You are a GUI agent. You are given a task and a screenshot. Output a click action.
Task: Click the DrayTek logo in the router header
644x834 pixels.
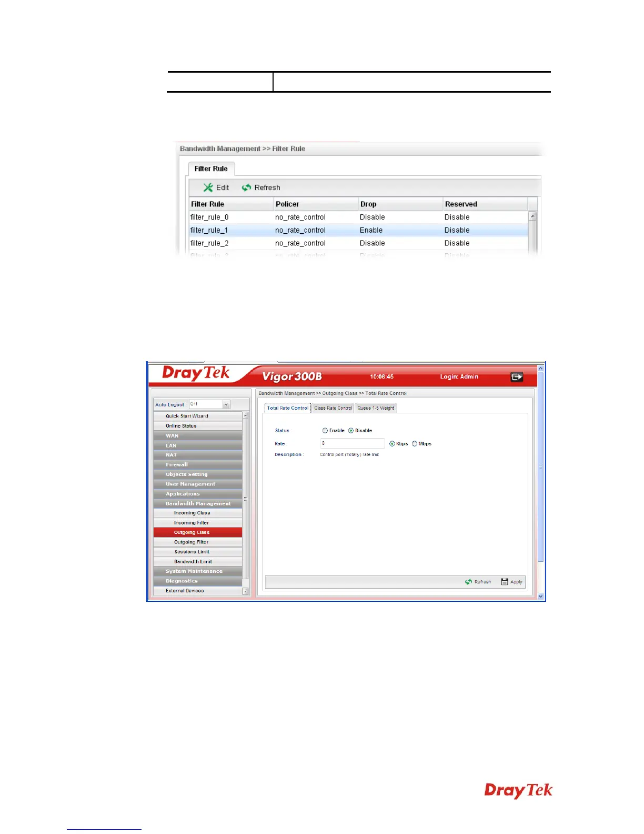(196, 373)
